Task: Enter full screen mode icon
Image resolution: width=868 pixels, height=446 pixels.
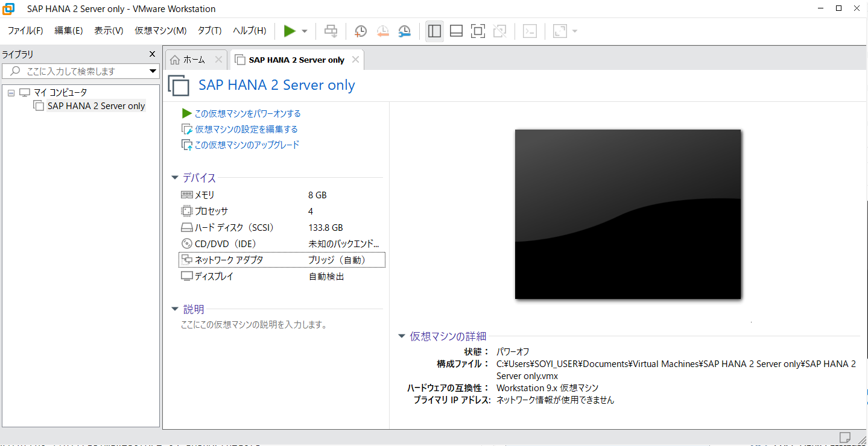Action: pyautogui.click(x=478, y=31)
